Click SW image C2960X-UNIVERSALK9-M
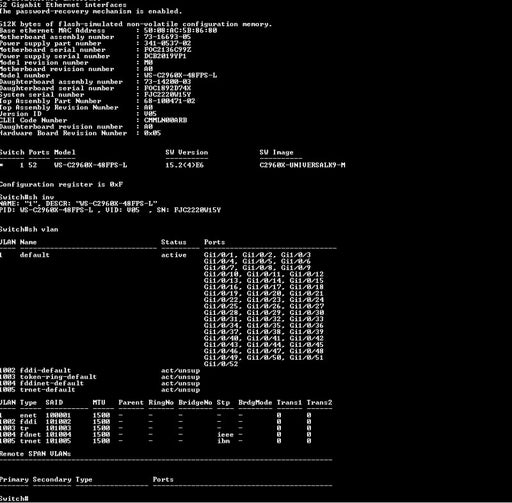 point(302,165)
